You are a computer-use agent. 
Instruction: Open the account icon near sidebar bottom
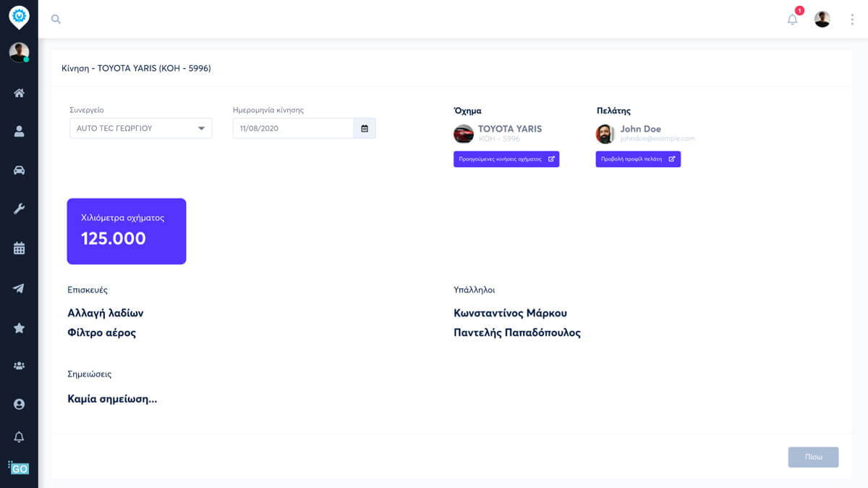19,405
